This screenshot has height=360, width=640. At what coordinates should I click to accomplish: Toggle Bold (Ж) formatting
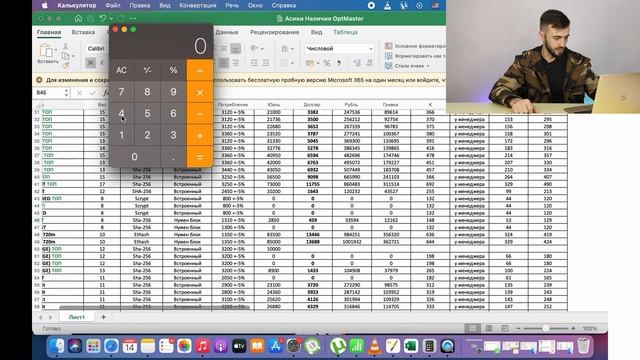(x=91, y=63)
